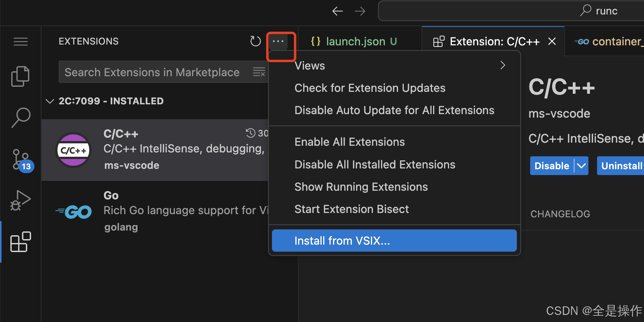Click the ms-vscode publisher in details
Screen dimensions: 644x322
pos(559,114)
